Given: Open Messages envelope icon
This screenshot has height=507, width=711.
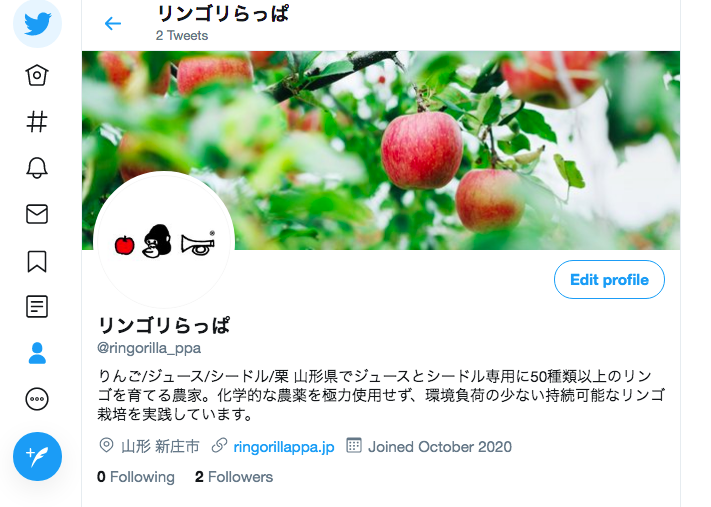Looking at the screenshot, I should [x=37, y=214].
